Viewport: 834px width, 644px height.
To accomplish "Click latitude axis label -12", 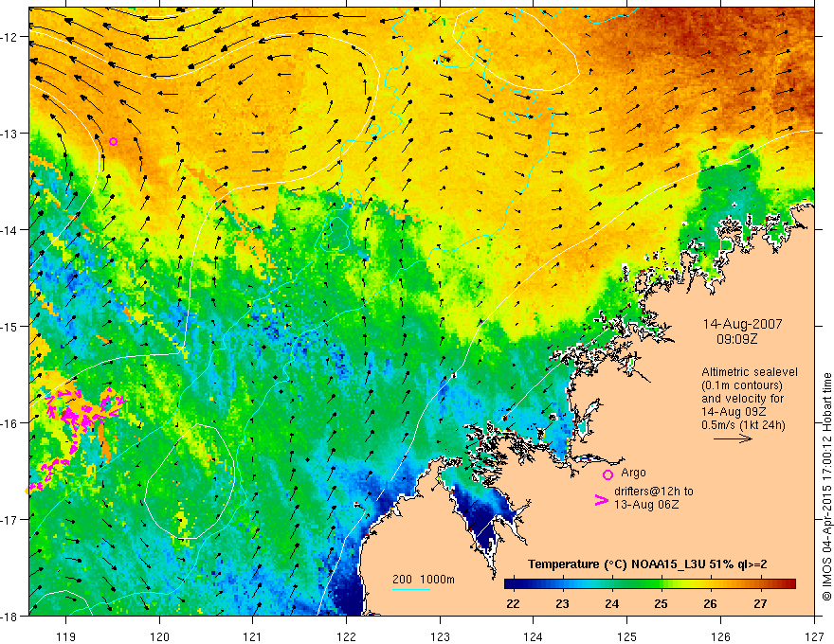I will click(x=9, y=37).
